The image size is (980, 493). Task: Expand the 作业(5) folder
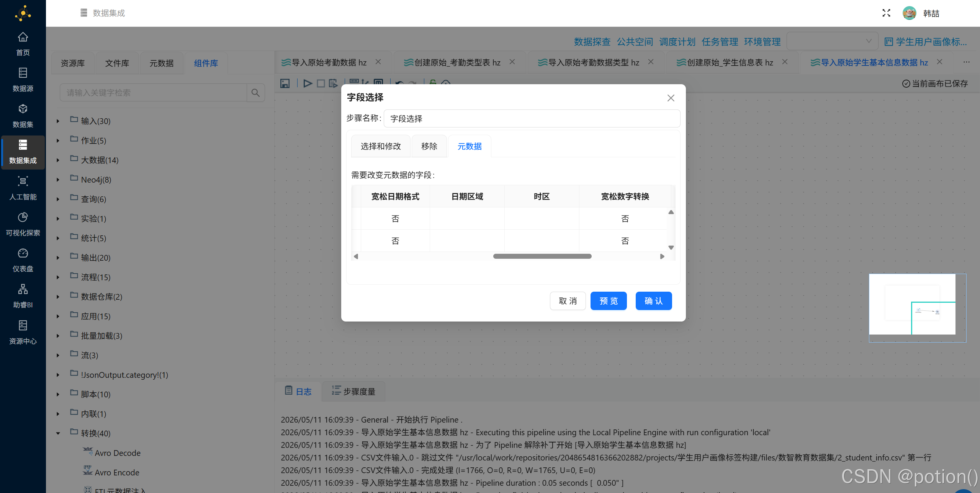(58, 140)
